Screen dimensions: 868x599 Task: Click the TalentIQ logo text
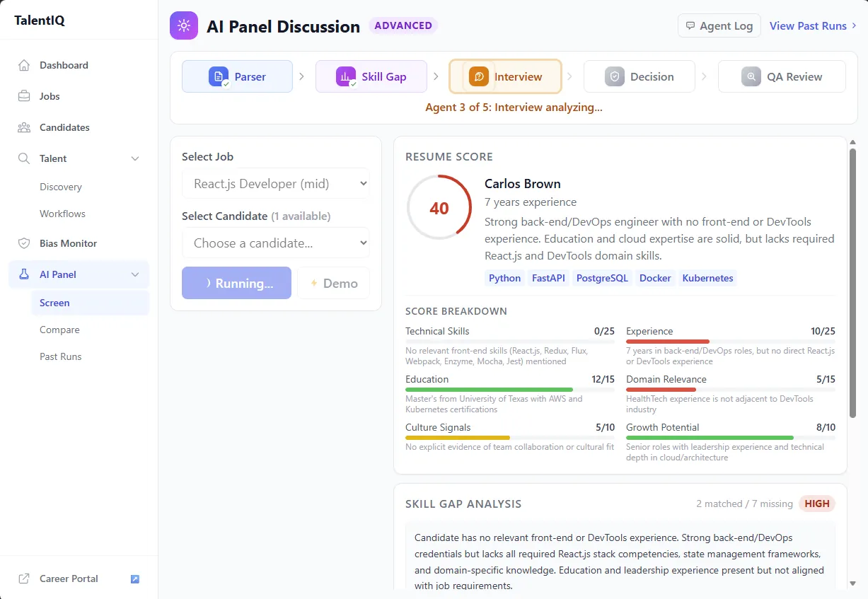40,21
